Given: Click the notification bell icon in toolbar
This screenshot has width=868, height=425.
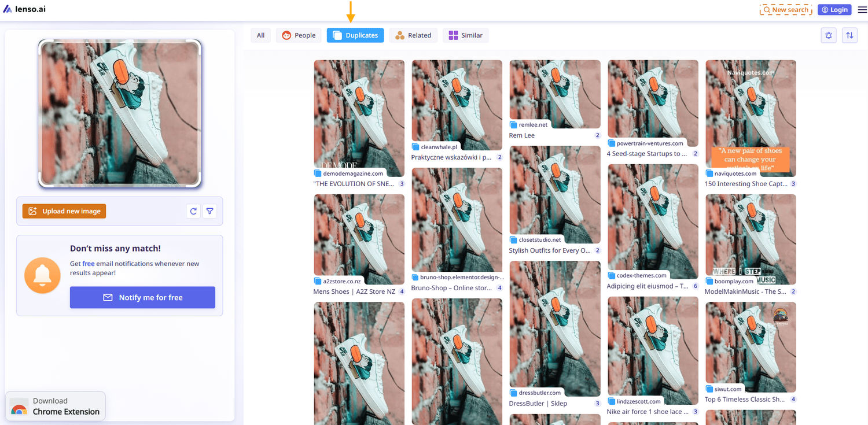Looking at the screenshot, I should (x=829, y=35).
